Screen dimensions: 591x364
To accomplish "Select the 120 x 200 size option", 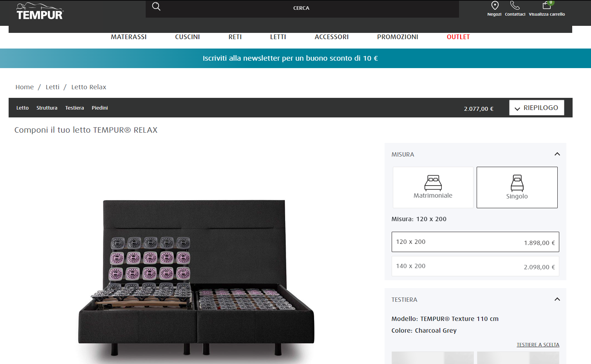I will click(475, 242).
